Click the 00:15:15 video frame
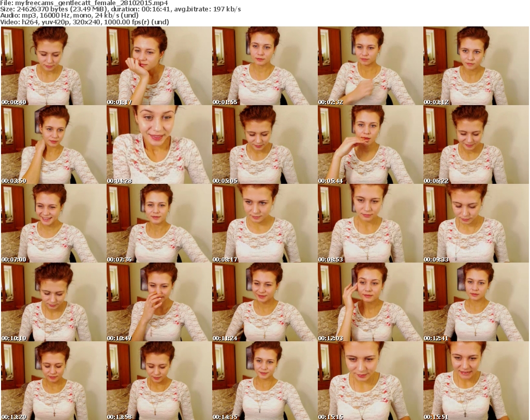The height and width of the screenshot is (420, 530). [x=370, y=381]
